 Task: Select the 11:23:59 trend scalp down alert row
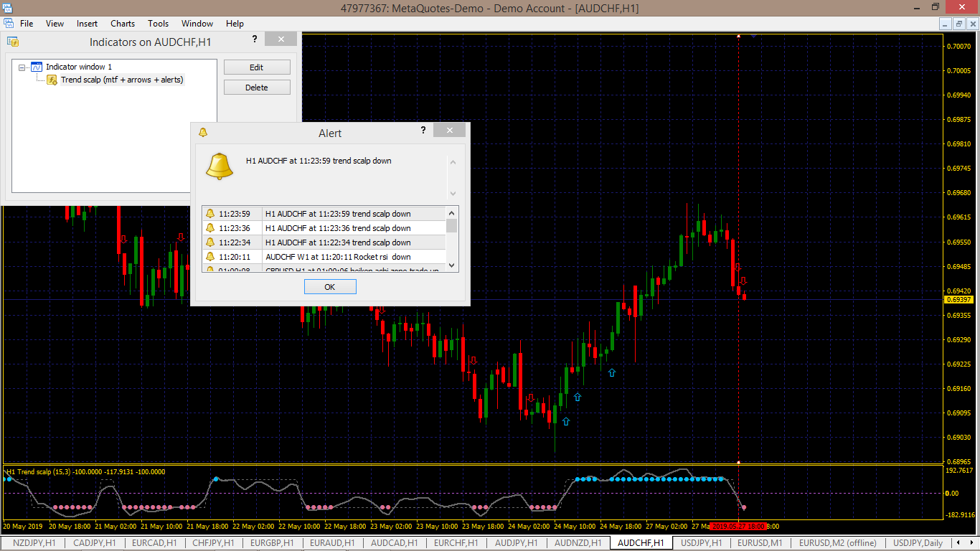(x=324, y=214)
